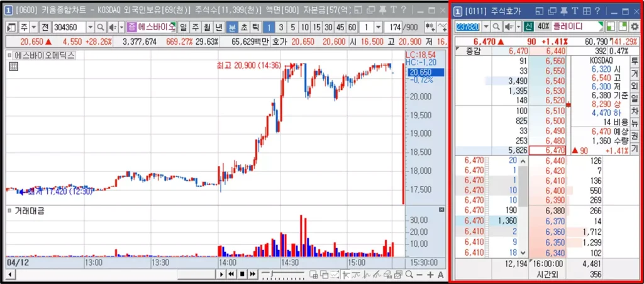644x284 pixels.
Task: Click plus zoom-in icon at chart bottom
Action: tap(430, 275)
